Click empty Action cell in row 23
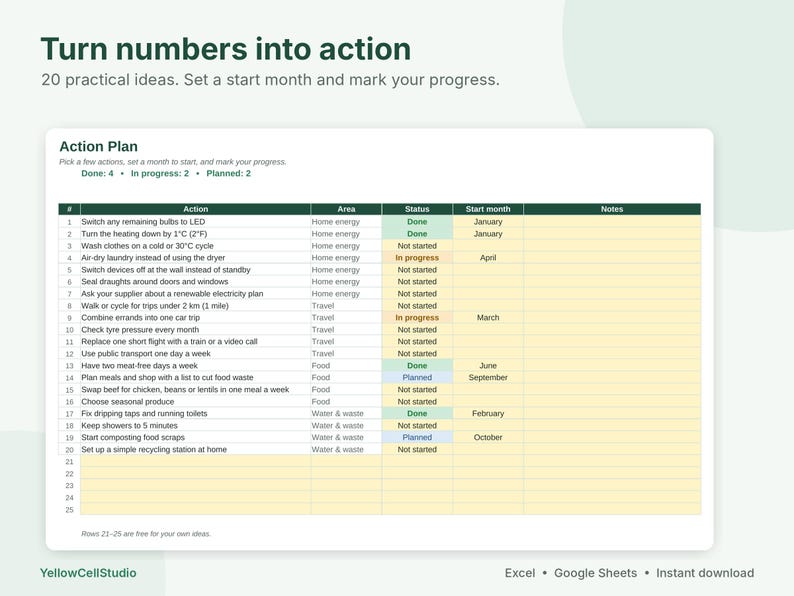This screenshot has height=596, width=794. [195, 486]
